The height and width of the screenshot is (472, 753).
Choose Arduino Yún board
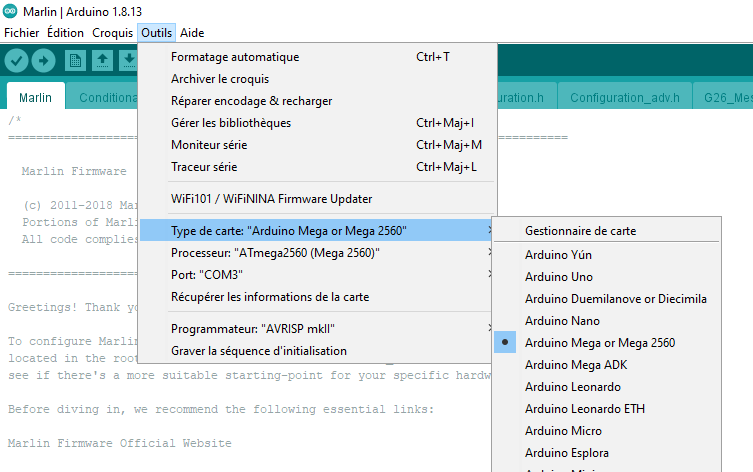607,254
